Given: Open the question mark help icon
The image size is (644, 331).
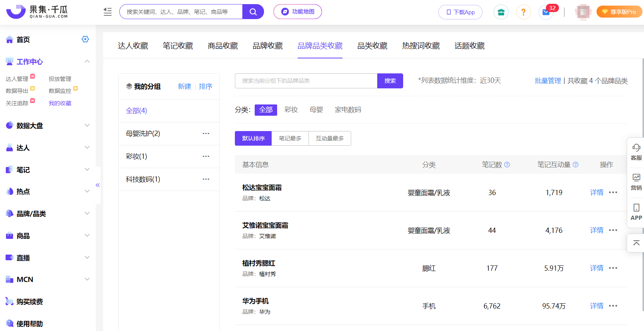Looking at the screenshot, I should [x=524, y=12].
